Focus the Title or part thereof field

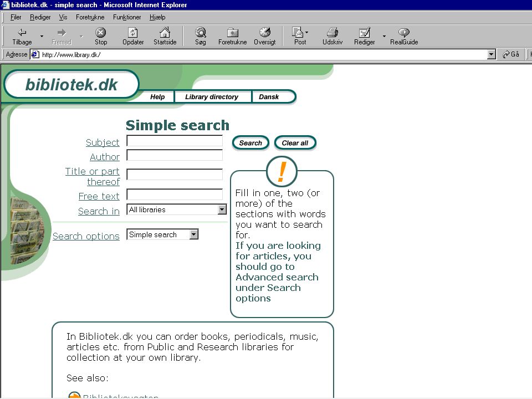click(x=175, y=175)
